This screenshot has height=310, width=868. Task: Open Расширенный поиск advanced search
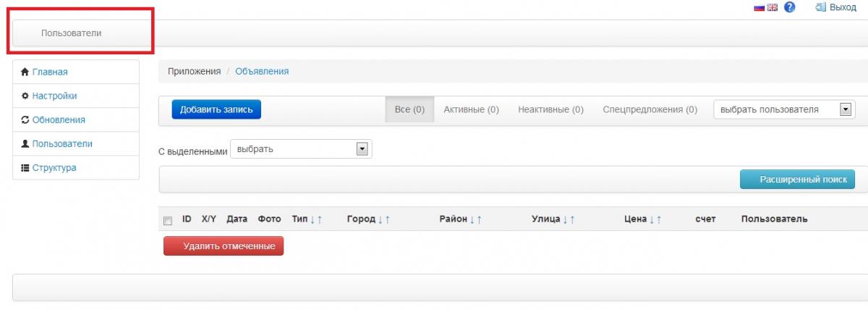[x=797, y=179]
